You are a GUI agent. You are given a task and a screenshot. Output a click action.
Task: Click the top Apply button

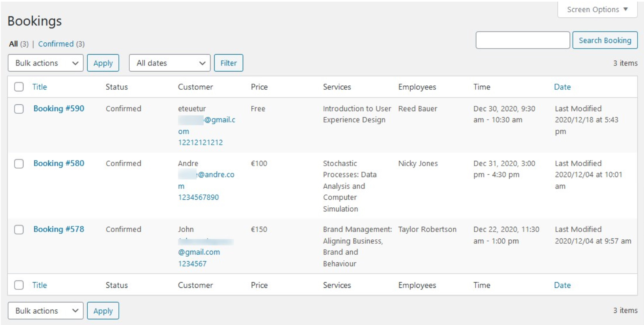[x=103, y=63]
